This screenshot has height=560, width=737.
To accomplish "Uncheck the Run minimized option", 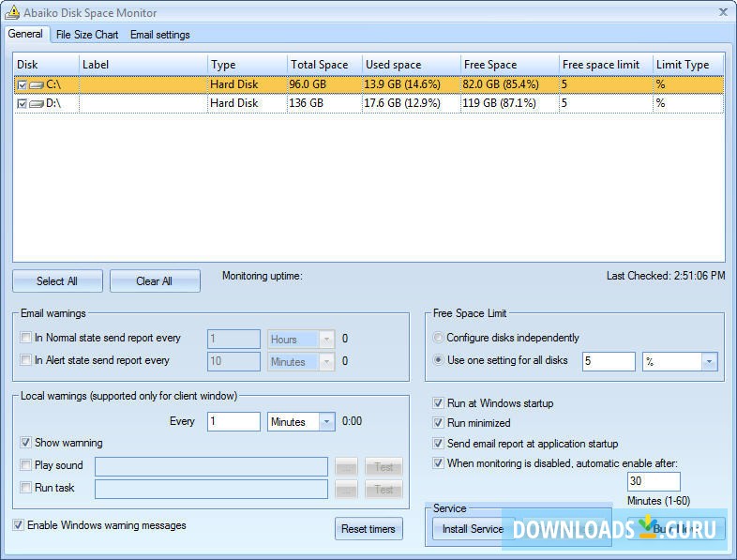I will [x=438, y=423].
